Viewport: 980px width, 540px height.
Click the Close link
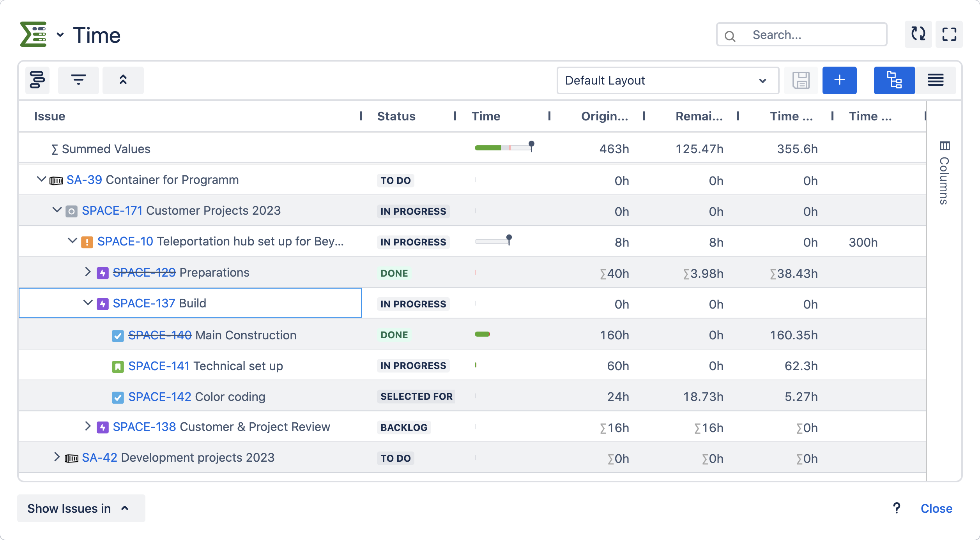[x=936, y=508]
